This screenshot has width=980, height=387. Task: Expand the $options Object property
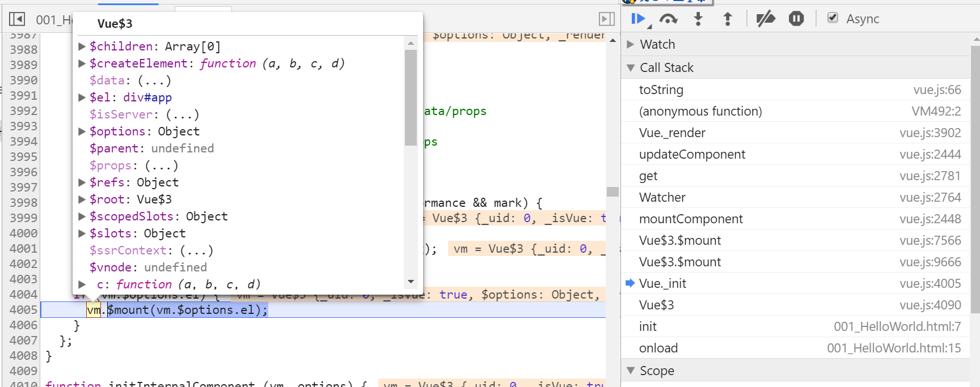point(82,131)
